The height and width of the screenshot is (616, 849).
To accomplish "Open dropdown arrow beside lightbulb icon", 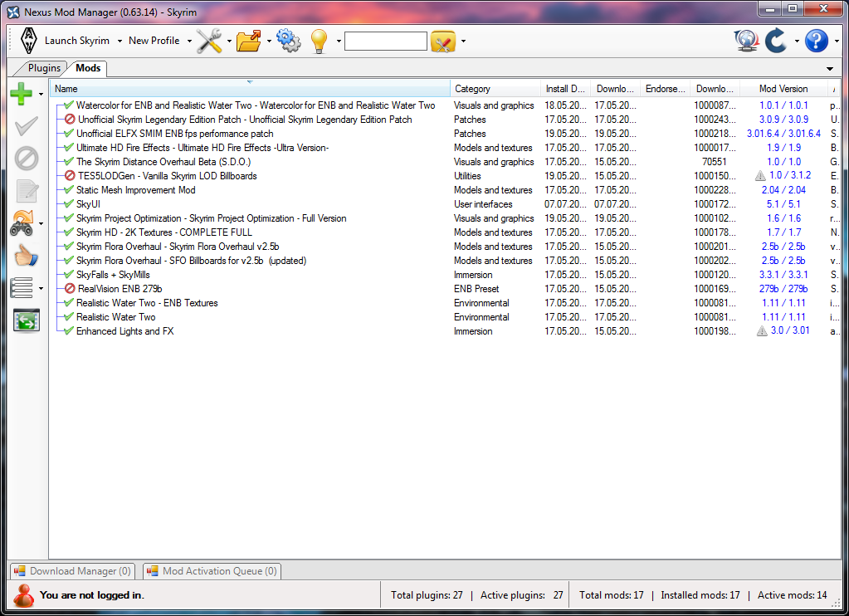I will pyautogui.click(x=339, y=42).
